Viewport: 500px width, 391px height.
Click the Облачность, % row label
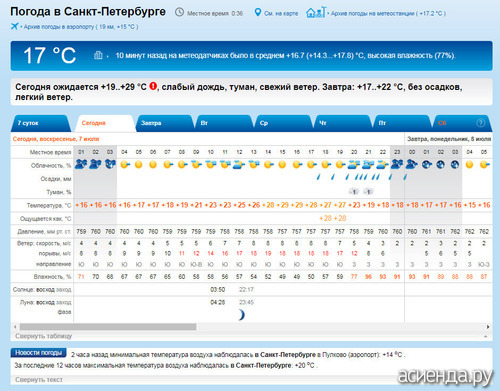[x=51, y=166]
